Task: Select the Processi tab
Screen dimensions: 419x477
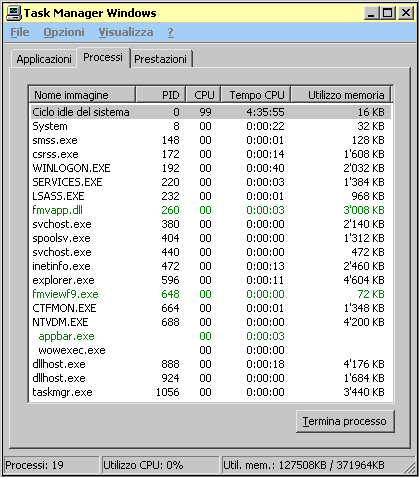Action: [103, 57]
